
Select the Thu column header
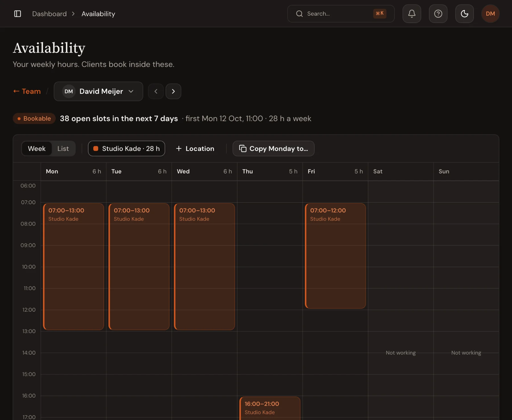270,171
